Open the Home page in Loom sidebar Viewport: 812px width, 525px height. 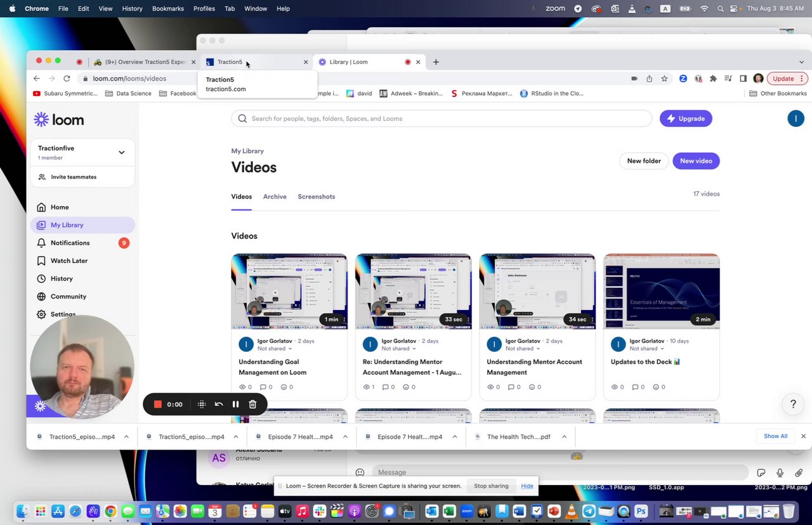(x=82, y=207)
